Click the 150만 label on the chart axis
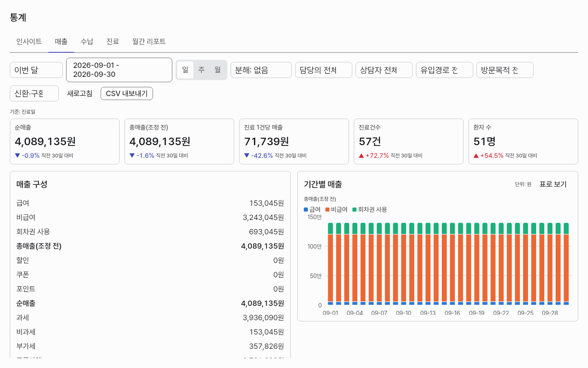This screenshot has height=368, width=588. 314,217
